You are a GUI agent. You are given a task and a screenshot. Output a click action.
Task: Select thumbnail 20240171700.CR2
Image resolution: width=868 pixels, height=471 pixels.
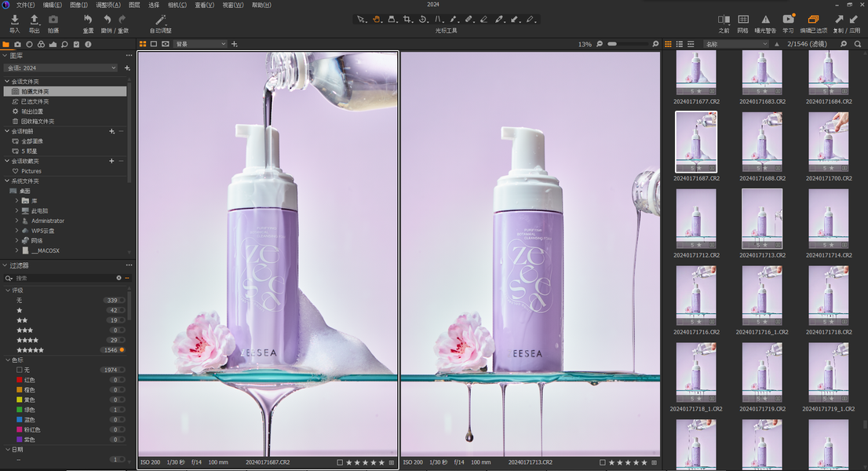[x=828, y=142]
